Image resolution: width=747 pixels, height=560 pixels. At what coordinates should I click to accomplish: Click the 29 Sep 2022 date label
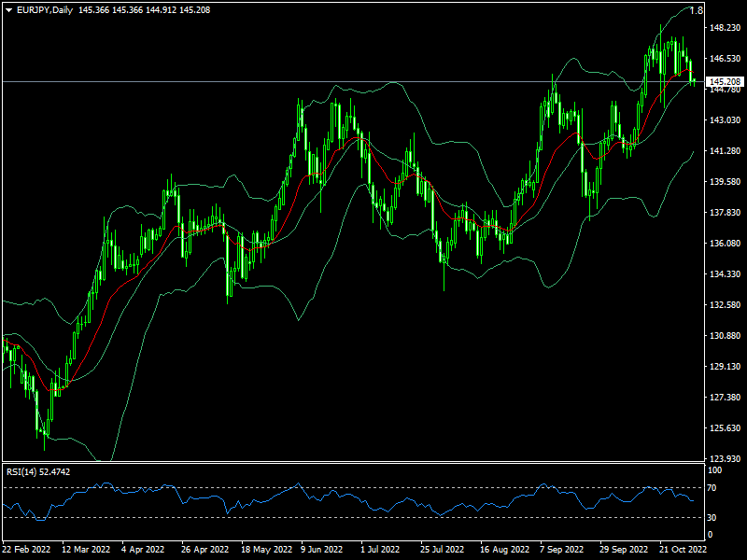pos(624,549)
